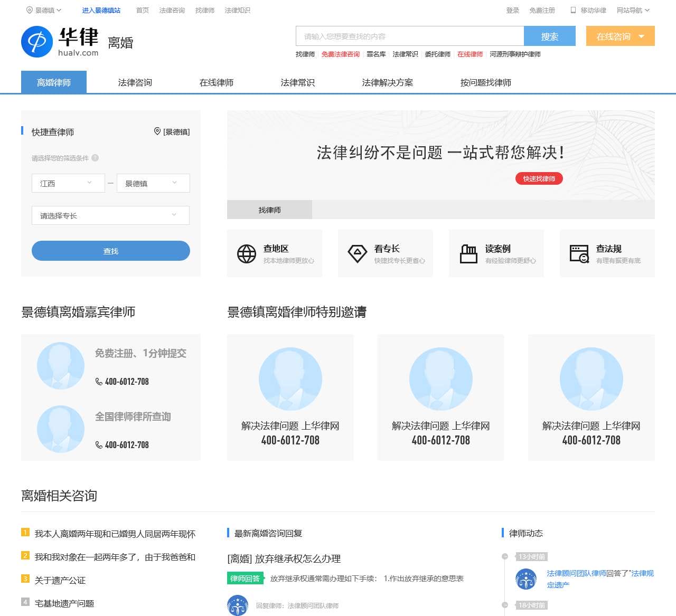Click the location pin beside [景德镇]
676x616 pixels.
point(157,131)
